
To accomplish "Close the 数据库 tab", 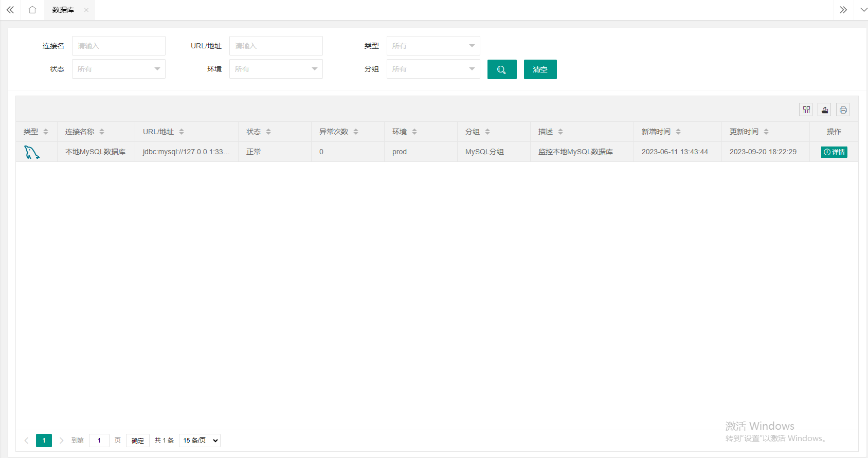I will tap(86, 10).
